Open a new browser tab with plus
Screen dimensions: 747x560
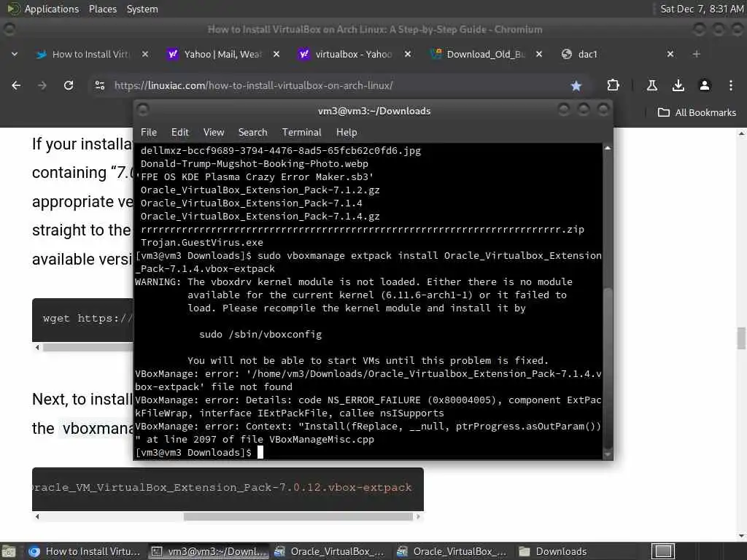696,54
